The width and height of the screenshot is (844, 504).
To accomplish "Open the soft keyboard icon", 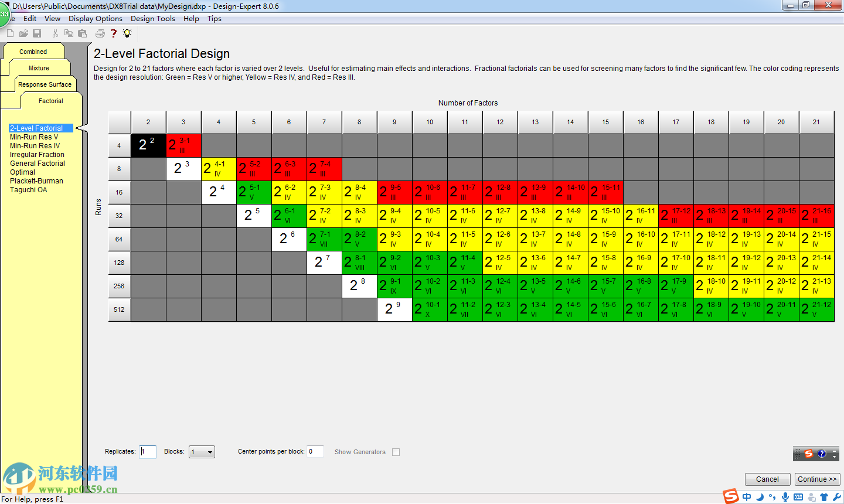I will [x=798, y=497].
